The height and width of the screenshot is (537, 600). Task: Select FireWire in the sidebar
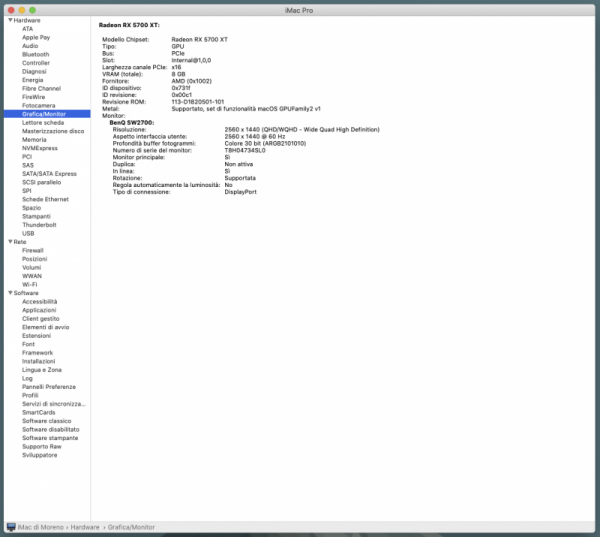click(33, 97)
